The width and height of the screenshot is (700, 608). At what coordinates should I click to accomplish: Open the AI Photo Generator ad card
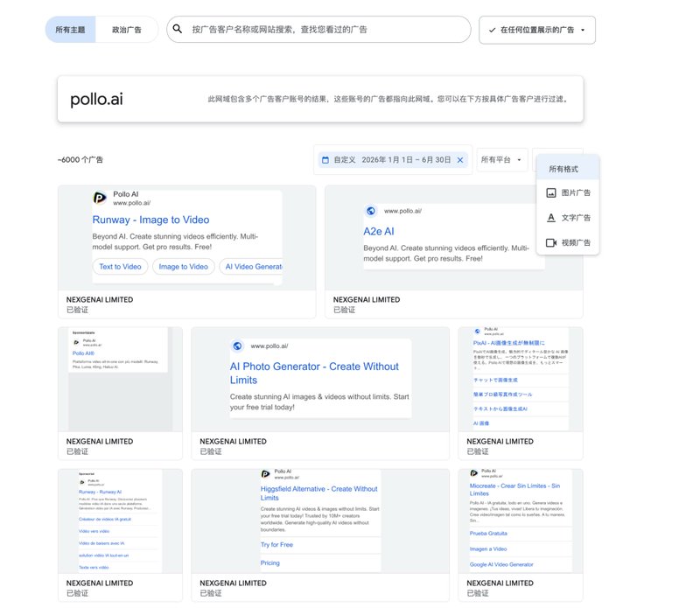coord(320,394)
